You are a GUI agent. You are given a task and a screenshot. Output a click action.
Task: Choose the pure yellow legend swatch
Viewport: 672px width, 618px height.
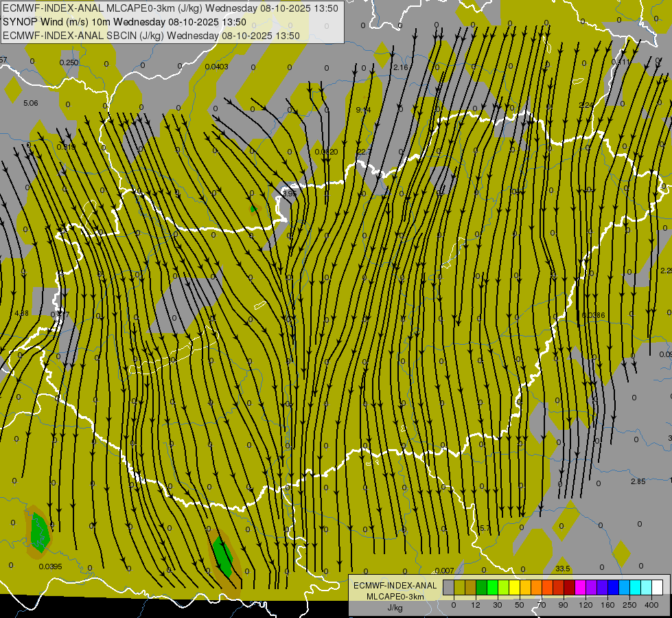coord(514,587)
